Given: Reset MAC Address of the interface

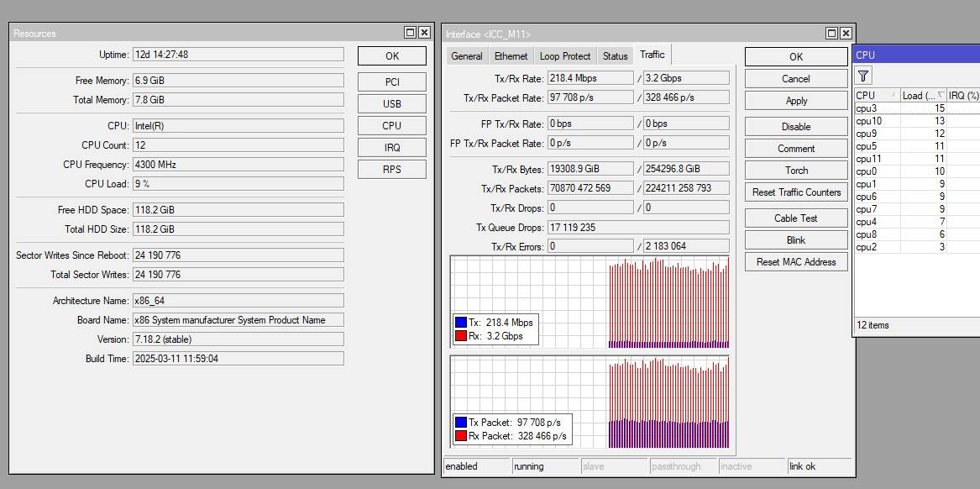Looking at the screenshot, I should (796, 262).
